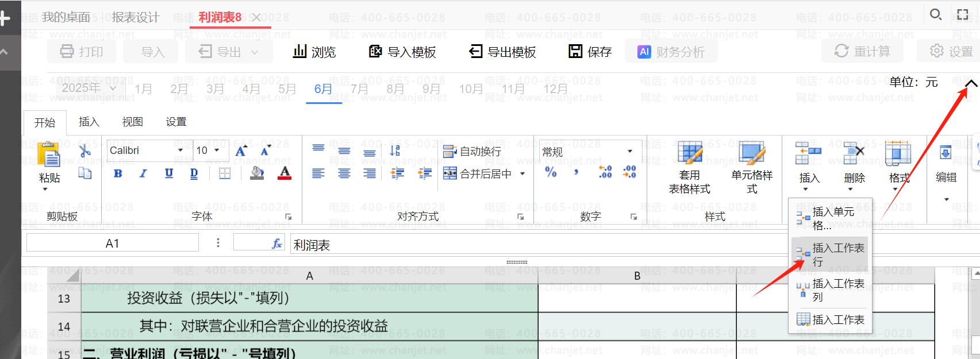980x359 pixels.
Task: Apply bold formatting to cell
Action: [x=118, y=173]
